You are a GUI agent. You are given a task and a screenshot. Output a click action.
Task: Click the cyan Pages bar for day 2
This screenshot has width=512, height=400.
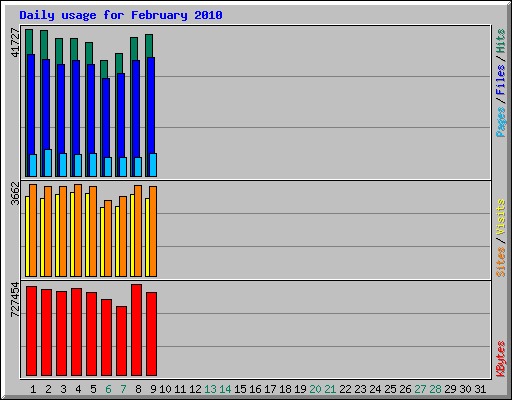[48, 163]
